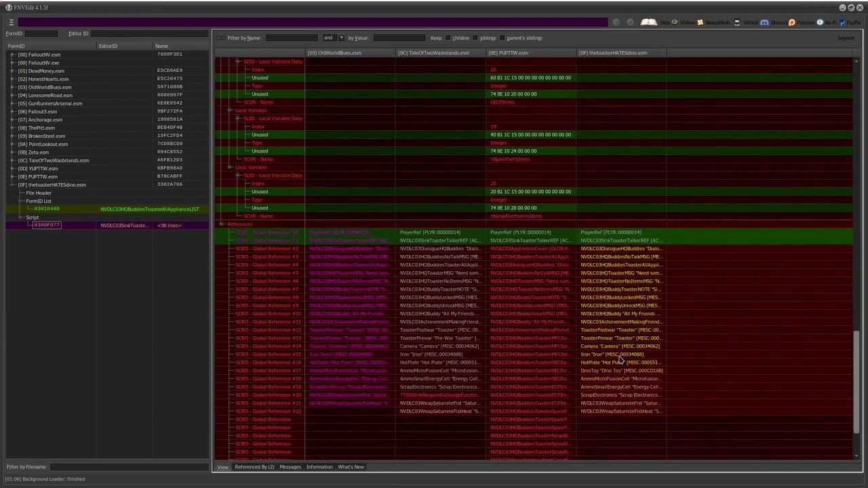
Task: Focus the FormID search field
Action: point(41,33)
